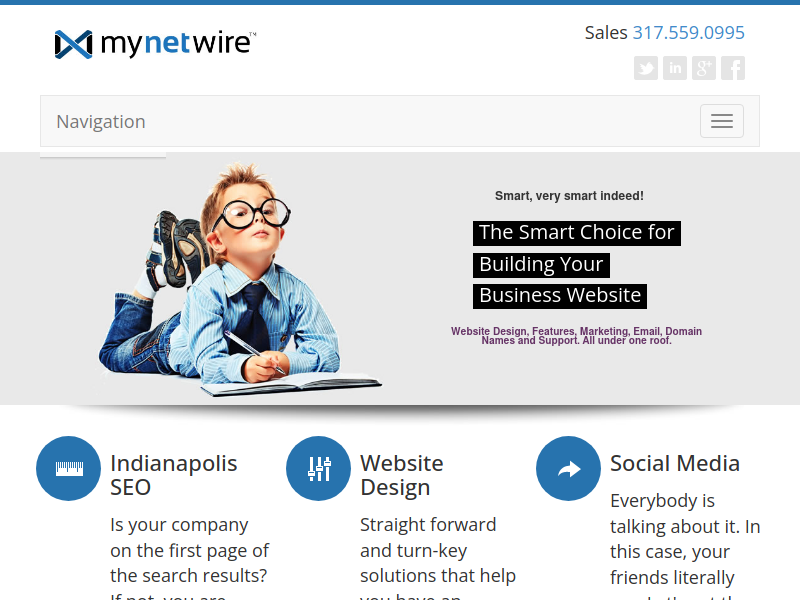Click the Navigation label in the navbar
Image resolution: width=800 pixels, height=600 pixels.
pos(101,121)
